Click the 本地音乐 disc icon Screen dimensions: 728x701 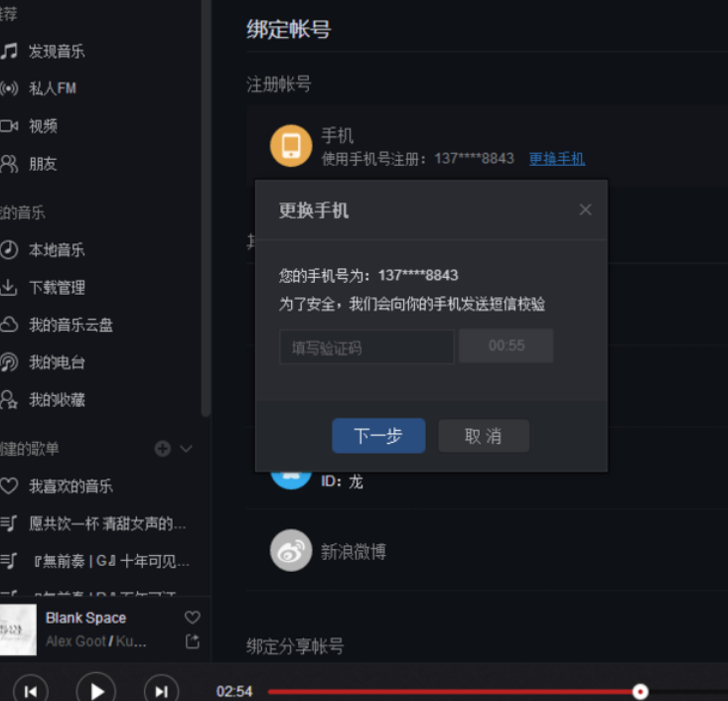[9, 250]
